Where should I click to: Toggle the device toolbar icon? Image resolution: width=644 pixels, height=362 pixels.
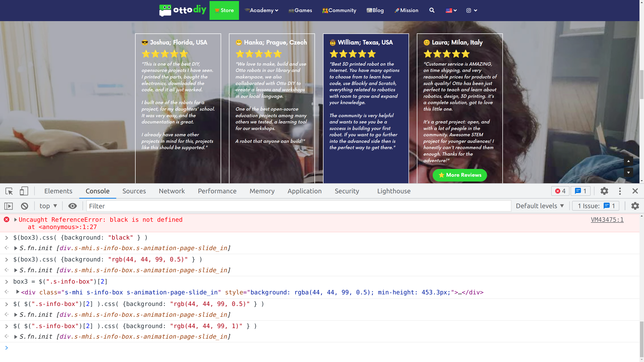click(x=24, y=191)
